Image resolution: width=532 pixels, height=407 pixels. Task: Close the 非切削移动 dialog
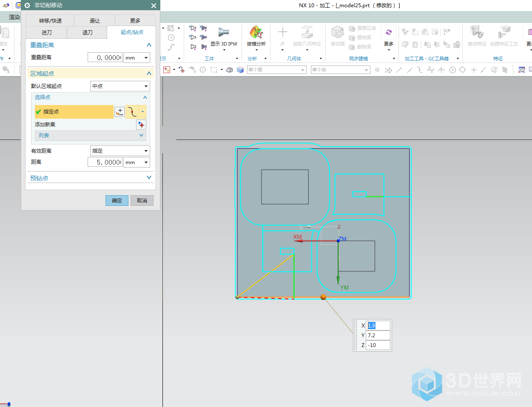[x=154, y=6]
